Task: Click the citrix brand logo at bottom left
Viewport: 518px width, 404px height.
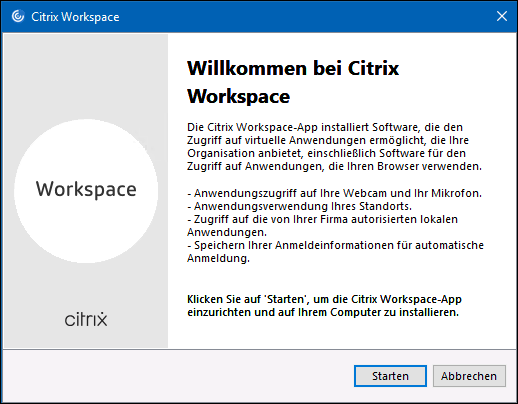Action: point(86,319)
